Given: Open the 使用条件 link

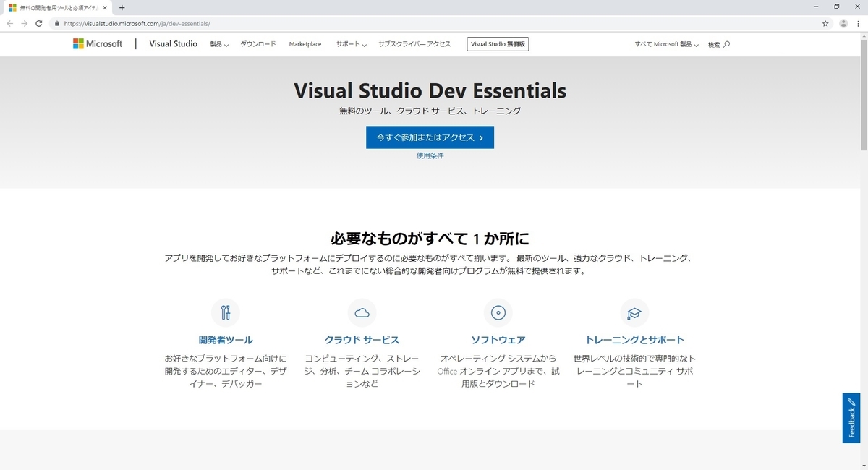Looking at the screenshot, I should 430,155.
